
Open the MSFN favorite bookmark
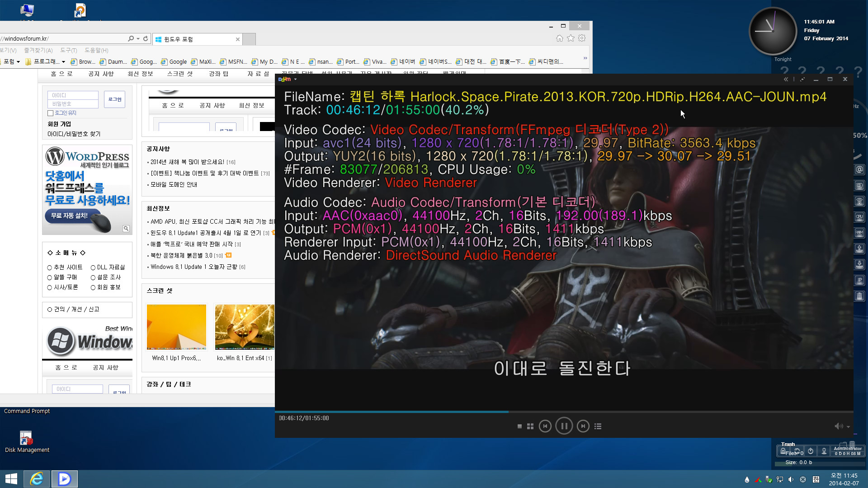234,62
